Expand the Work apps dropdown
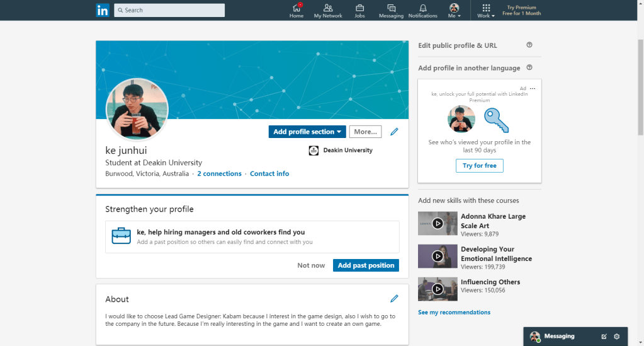 [x=486, y=11]
